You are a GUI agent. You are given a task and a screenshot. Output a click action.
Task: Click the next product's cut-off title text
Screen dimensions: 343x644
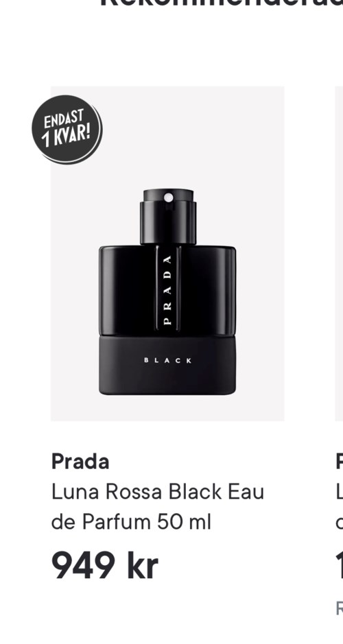tap(340, 507)
